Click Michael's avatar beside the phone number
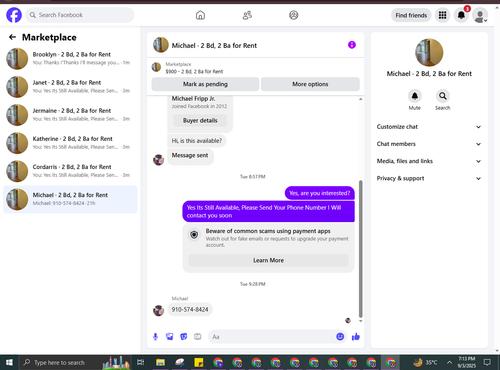 coord(158,311)
